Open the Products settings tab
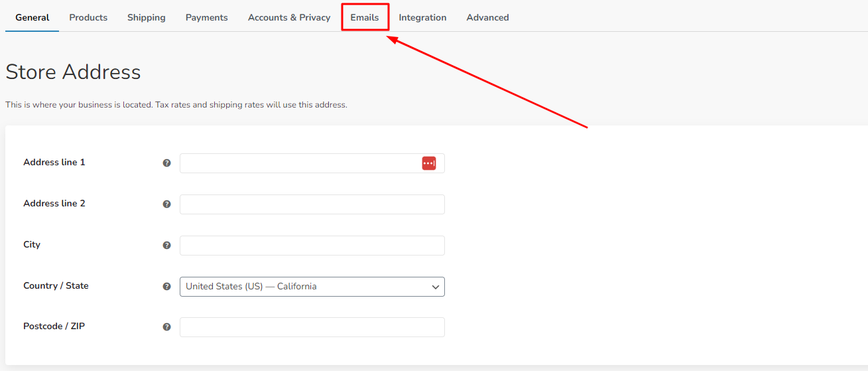This screenshot has width=868, height=371. click(88, 17)
